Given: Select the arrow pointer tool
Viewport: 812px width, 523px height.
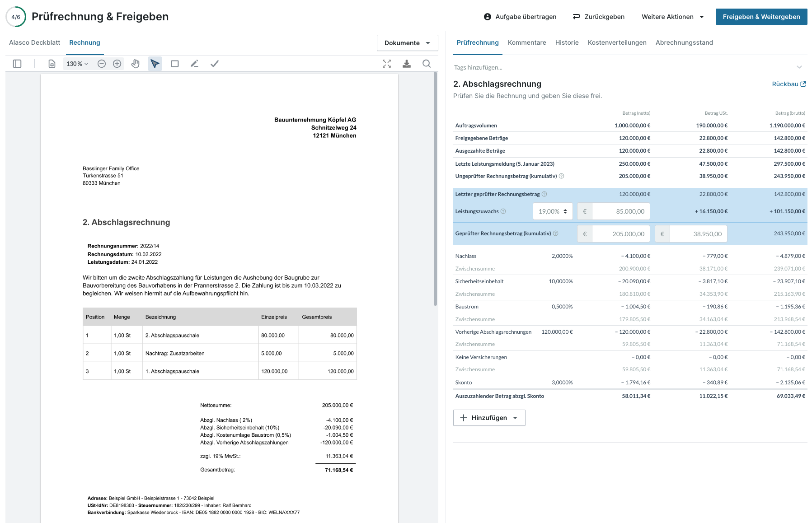Looking at the screenshot, I should click(x=155, y=64).
